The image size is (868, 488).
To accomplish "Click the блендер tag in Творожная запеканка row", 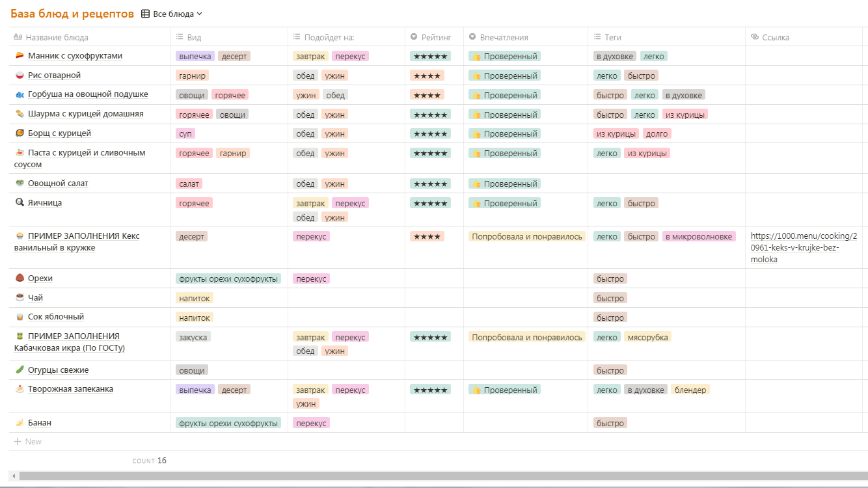I will (690, 390).
